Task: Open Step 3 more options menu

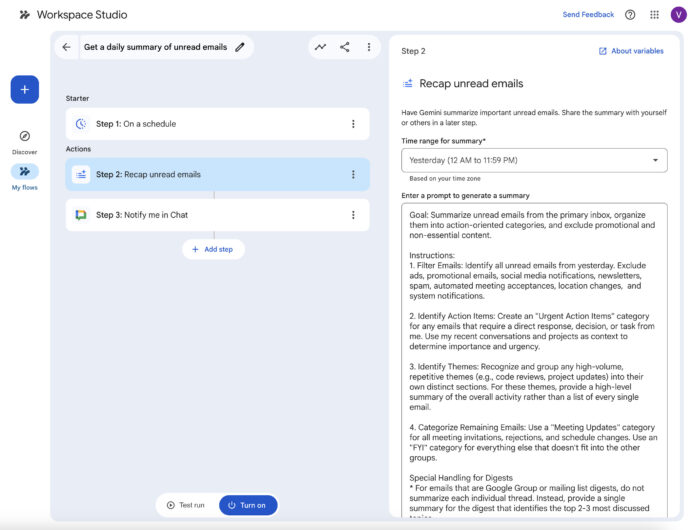Action: click(x=353, y=215)
